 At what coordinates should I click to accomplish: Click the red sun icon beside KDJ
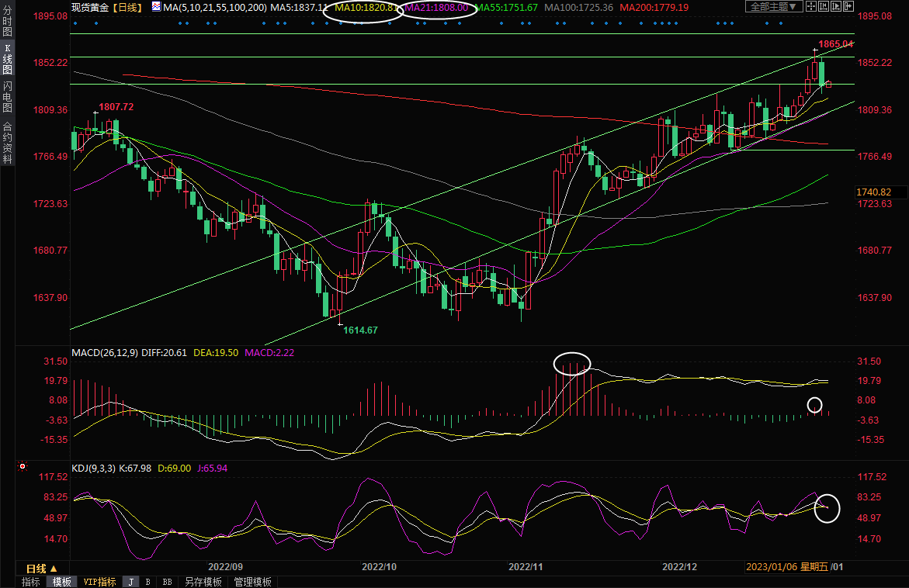pyautogui.click(x=23, y=467)
